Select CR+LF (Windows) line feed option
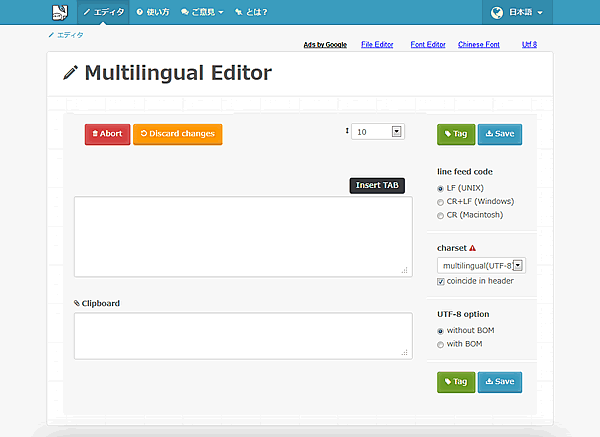This screenshot has width=600, height=437. tap(441, 202)
